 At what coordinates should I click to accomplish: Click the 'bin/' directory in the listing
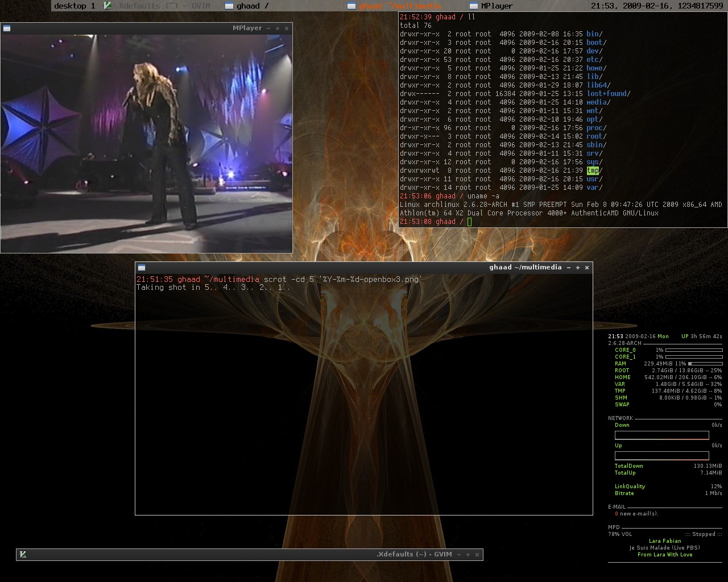(x=594, y=34)
